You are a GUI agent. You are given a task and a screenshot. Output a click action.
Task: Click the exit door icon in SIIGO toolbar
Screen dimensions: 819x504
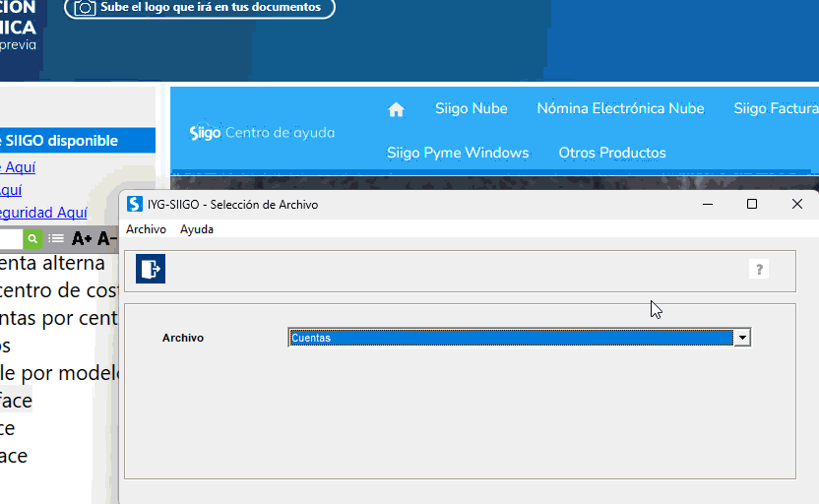coord(151,269)
